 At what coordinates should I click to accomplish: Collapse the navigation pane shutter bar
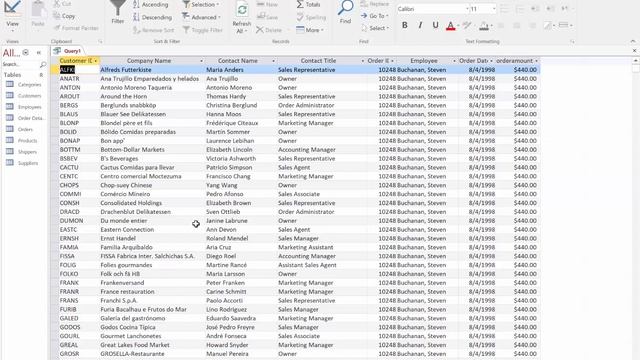[39, 52]
